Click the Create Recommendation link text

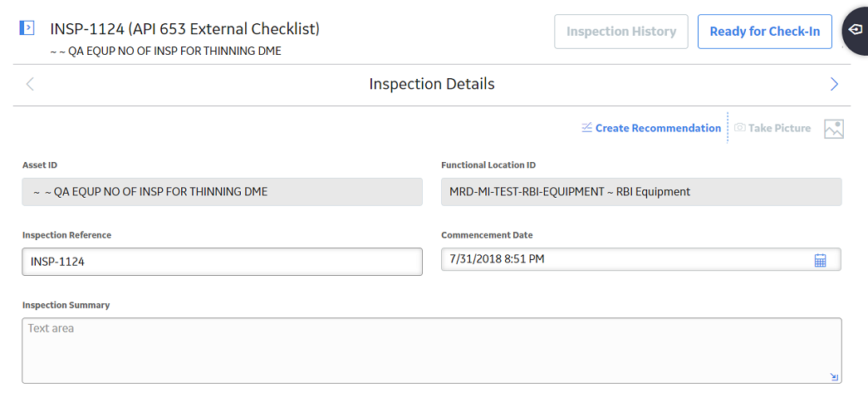[658, 128]
